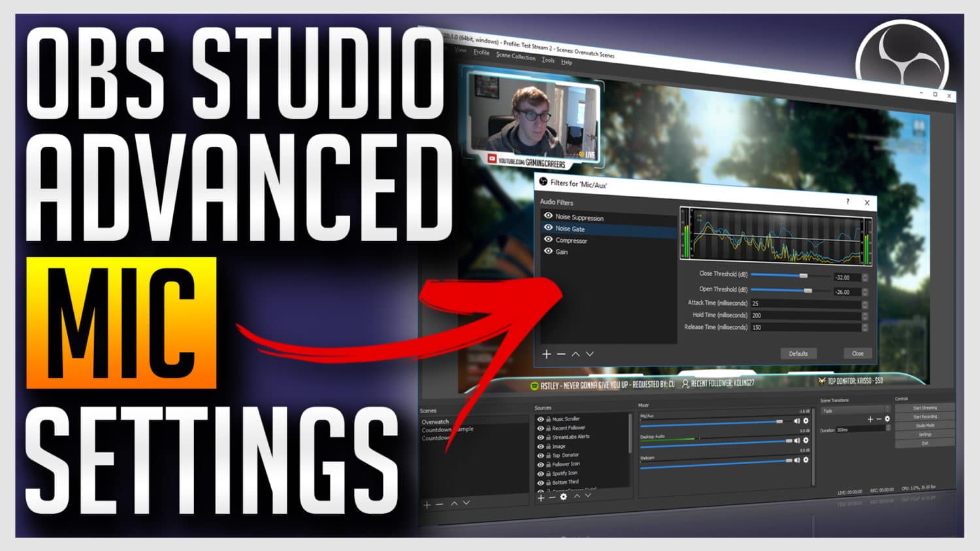Screen dimensions: 980x551
Task: Toggle visibility of Image source
Action: (x=540, y=447)
